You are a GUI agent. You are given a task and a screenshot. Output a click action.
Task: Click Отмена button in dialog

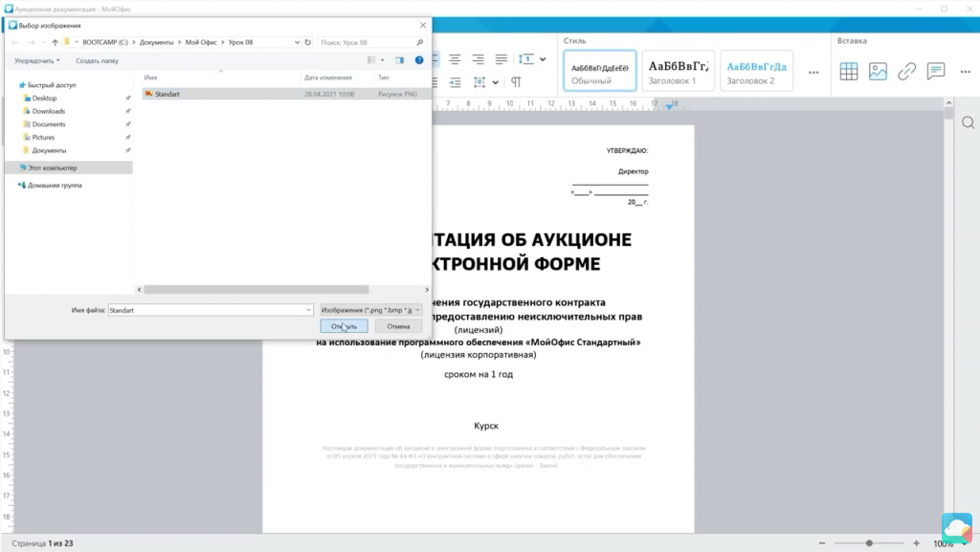(x=398, y=326)
